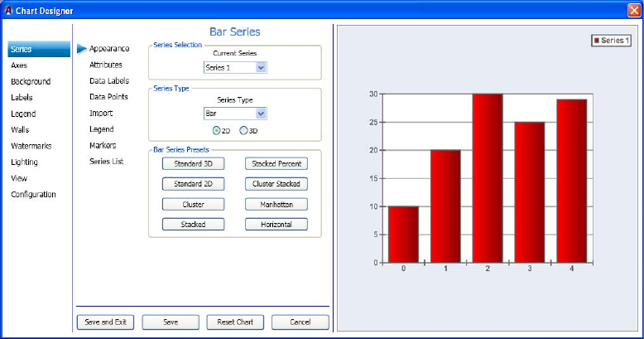The width and height of the screenshot is (644, 339).
Task: Click the bar at category 1
Action: (445, 206)
